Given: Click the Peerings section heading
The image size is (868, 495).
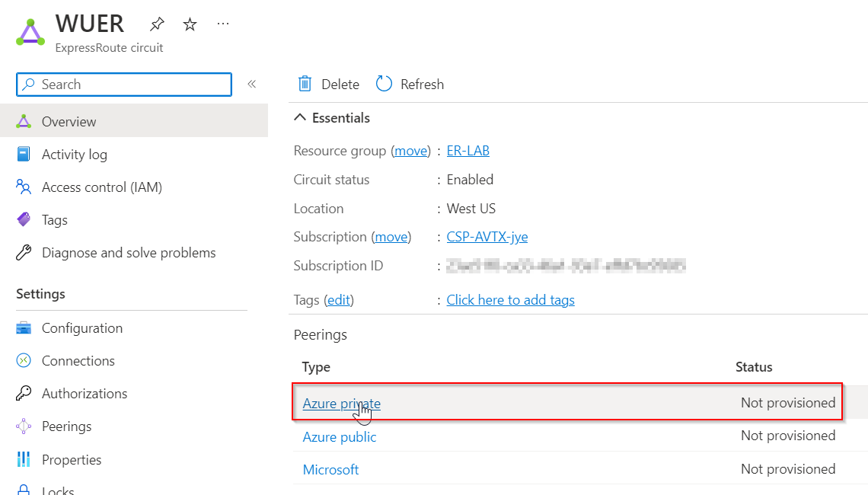Looking at the screenshot, I should (321, 335).
